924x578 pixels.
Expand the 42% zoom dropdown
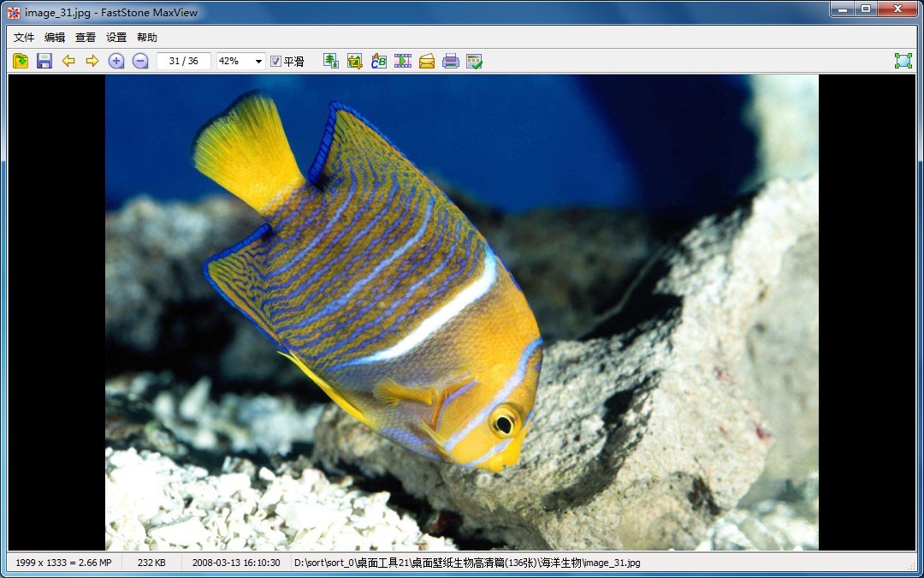click(x=258, y=62)
